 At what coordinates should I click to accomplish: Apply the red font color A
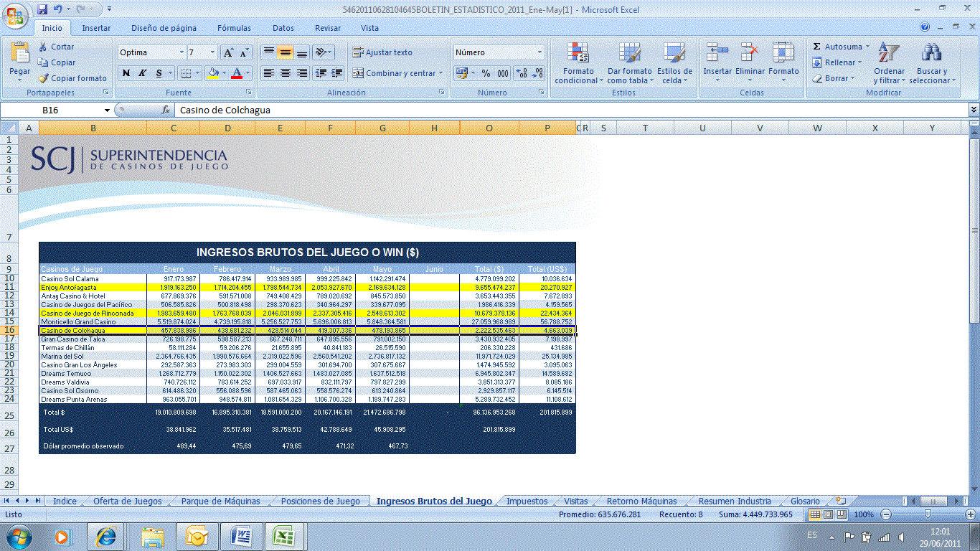(x=237, y=73)
